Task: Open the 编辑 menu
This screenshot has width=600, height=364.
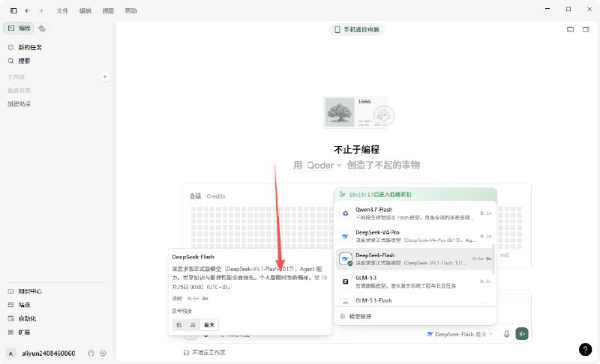Action: tap(85, 10)
